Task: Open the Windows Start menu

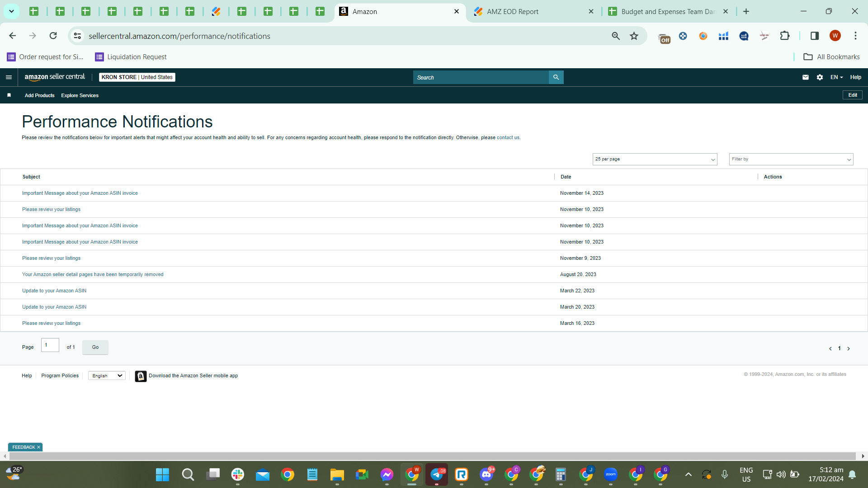Action: [x=162, y=474]
